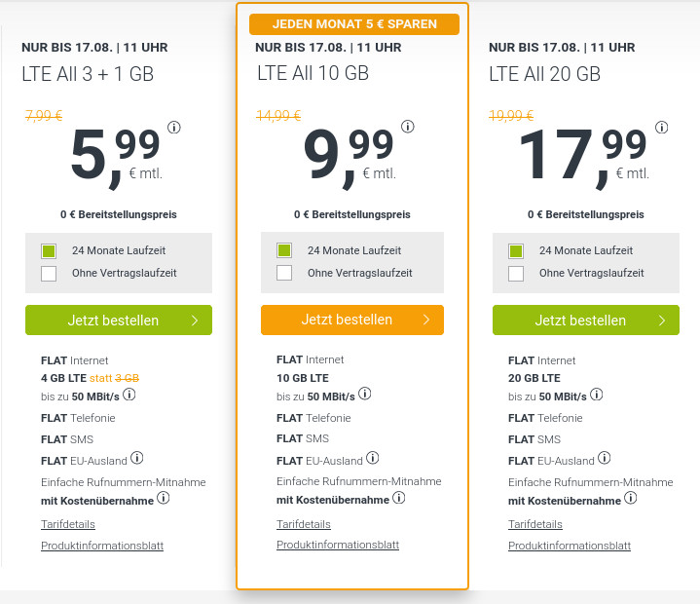
Task: Order the LTE All 20 GB plan
Action: point(586,320)
